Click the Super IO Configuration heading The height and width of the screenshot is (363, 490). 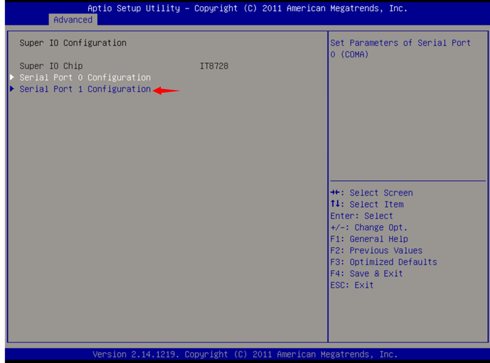click(x=73, y=43)
